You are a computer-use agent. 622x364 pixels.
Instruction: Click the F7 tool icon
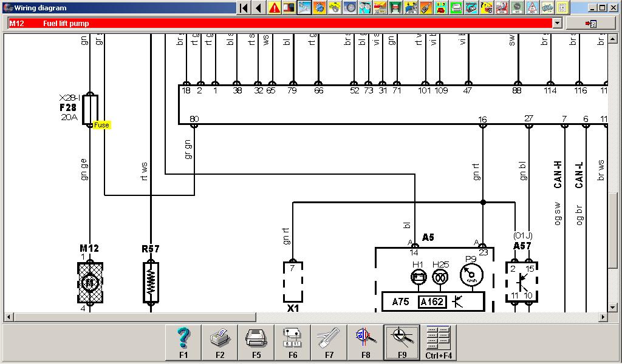click(329, 343)
